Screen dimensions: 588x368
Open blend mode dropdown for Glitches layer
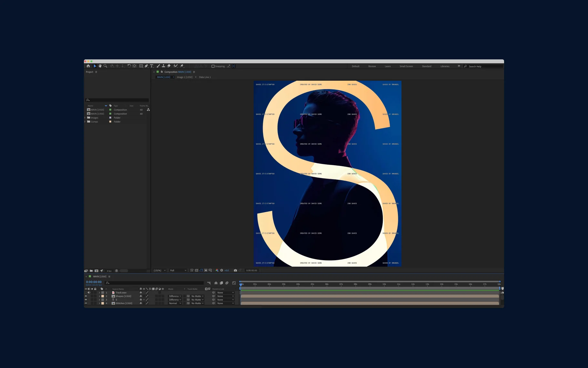[175, 303]
